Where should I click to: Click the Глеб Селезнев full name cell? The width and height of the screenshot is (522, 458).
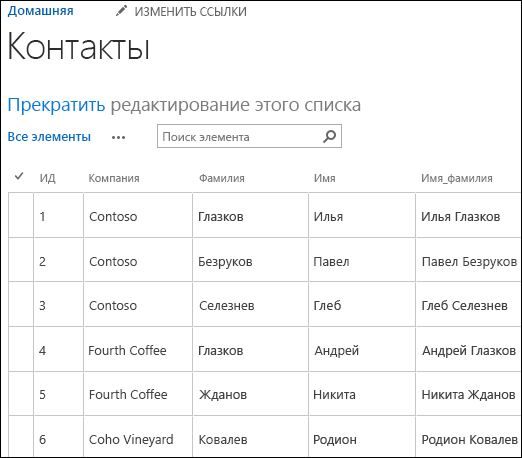(468, 304)
